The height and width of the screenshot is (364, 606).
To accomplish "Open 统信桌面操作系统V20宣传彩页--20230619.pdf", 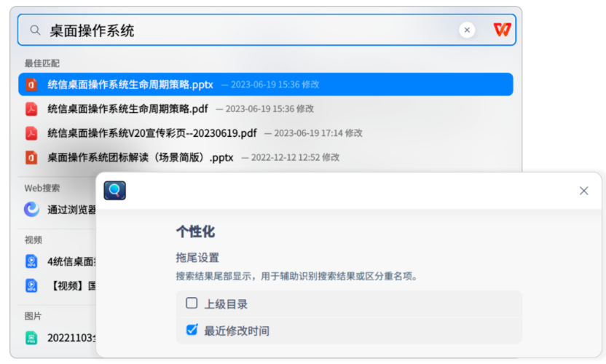I will [266, 133].
